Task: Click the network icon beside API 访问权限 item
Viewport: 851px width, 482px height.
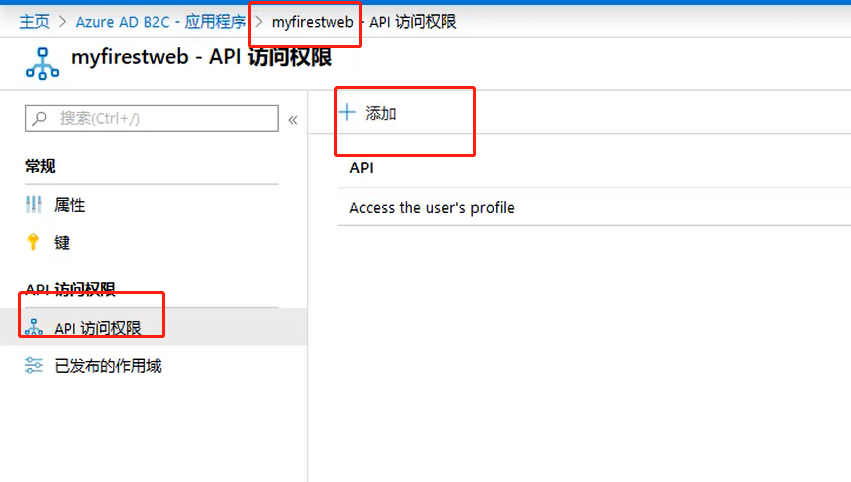Action: coord(34,327)
